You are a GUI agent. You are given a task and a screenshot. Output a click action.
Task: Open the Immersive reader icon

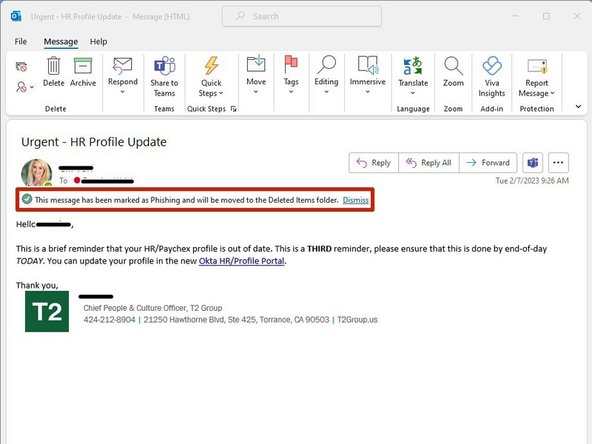click(367, 65)
